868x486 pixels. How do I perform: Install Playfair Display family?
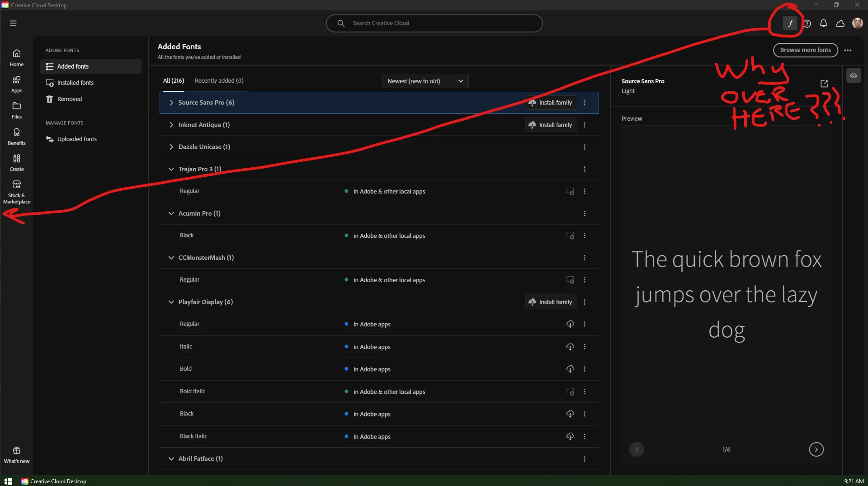tap(551, 302)
